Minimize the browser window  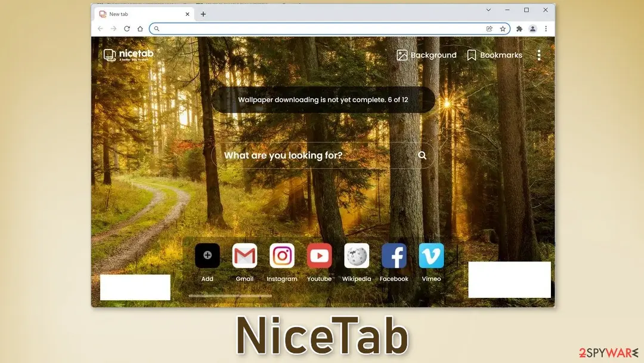pos(507,10)
